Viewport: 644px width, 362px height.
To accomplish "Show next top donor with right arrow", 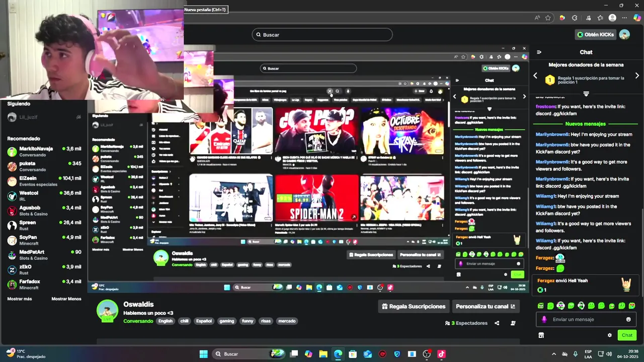I will pyautogui.click(x=637, y=76).
